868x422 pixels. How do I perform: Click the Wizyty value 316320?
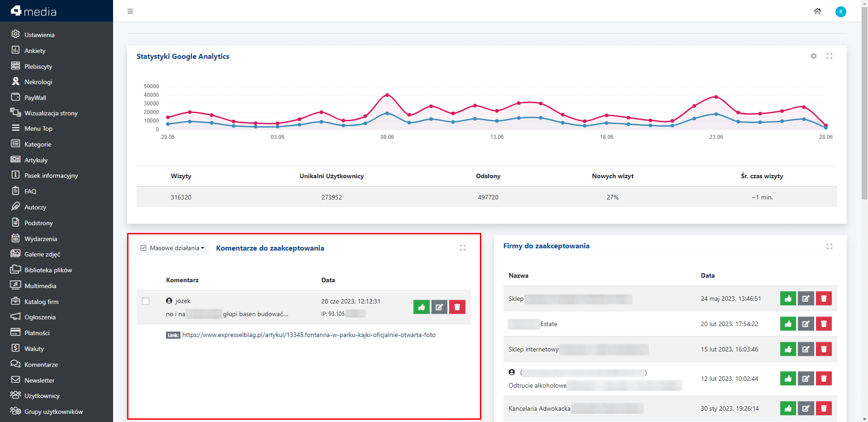click(181, 197)
